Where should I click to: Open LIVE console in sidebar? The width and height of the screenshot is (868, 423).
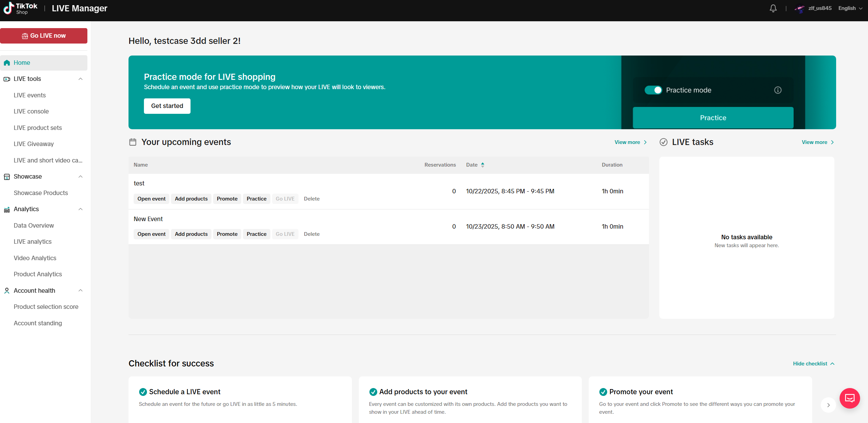pyautogui.click(x=31, y=111)
